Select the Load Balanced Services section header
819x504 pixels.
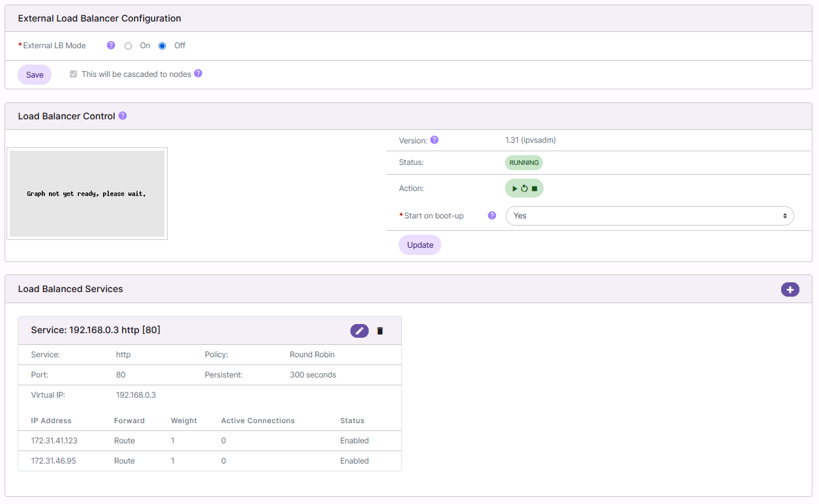click(70, 289)
